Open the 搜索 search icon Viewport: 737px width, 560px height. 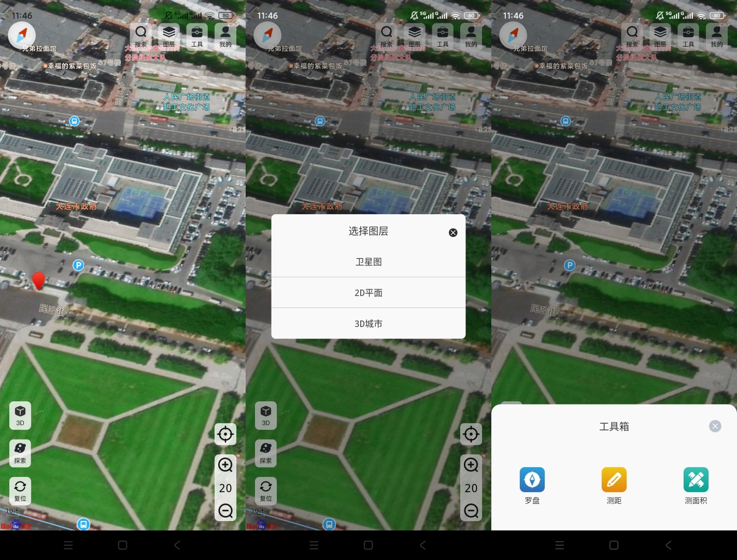(x=139, y=35)
